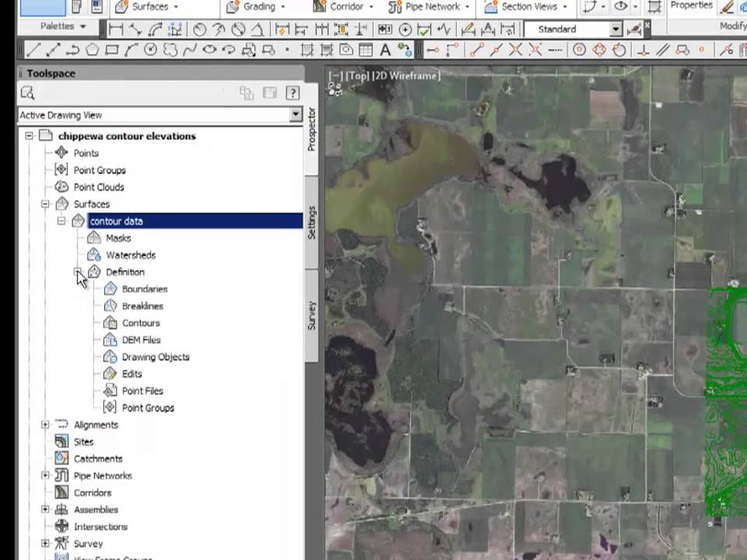Viewport: 747px width, 560px height.
Task: Open the [Top] viewport view menu
Action: click(357, 75)
